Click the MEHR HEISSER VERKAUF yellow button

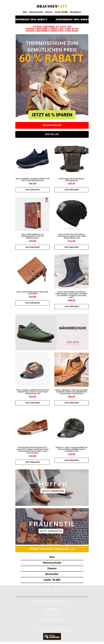tap(52, 549)
